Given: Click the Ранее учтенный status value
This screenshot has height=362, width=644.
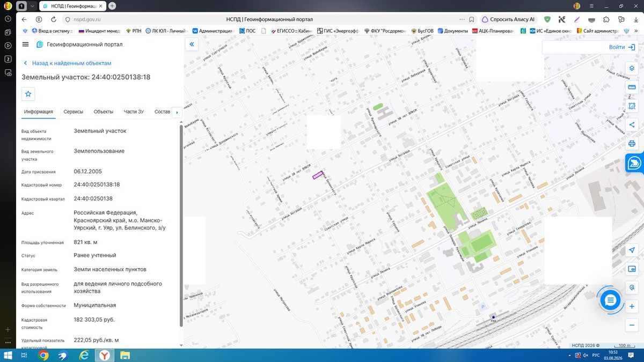Looking at the screenshot, I should (x=95, y=255).
